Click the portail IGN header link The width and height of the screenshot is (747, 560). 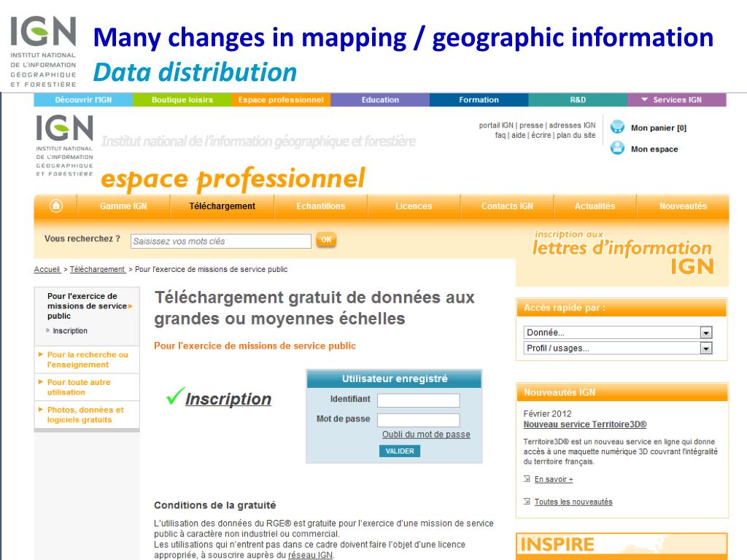[x=496, y=125]
